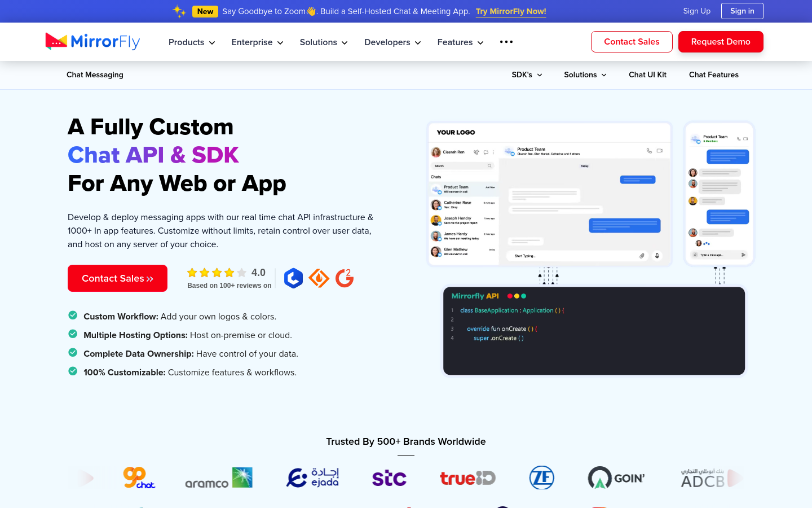Image resolution: width=812 pixels, height=508 pixels.
Task: Click the stc brand logo
Action: (389, 479)
